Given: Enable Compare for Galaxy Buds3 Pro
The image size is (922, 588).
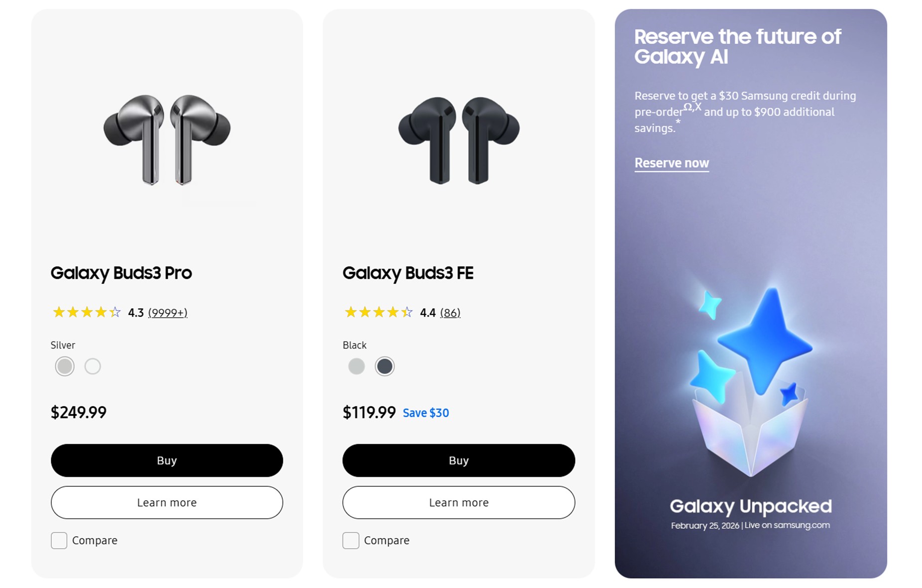Looking at the screenshot, I should (59, 540).
